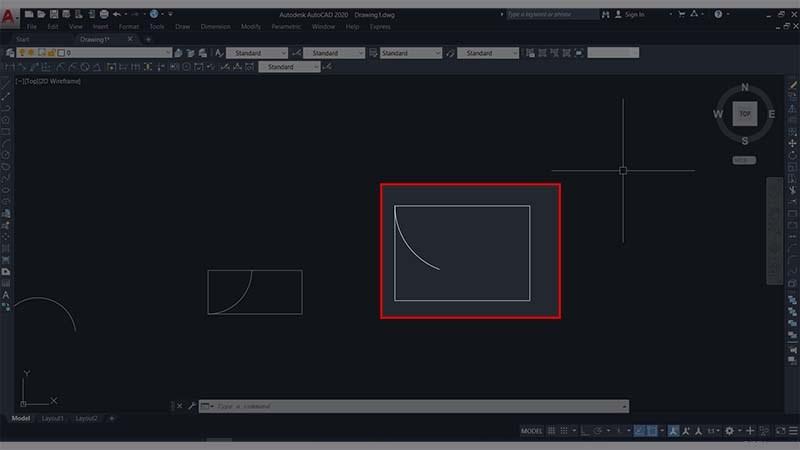Add new drawing tab with plus button
This screenshot has height=450, width=800.
point(148,39)
